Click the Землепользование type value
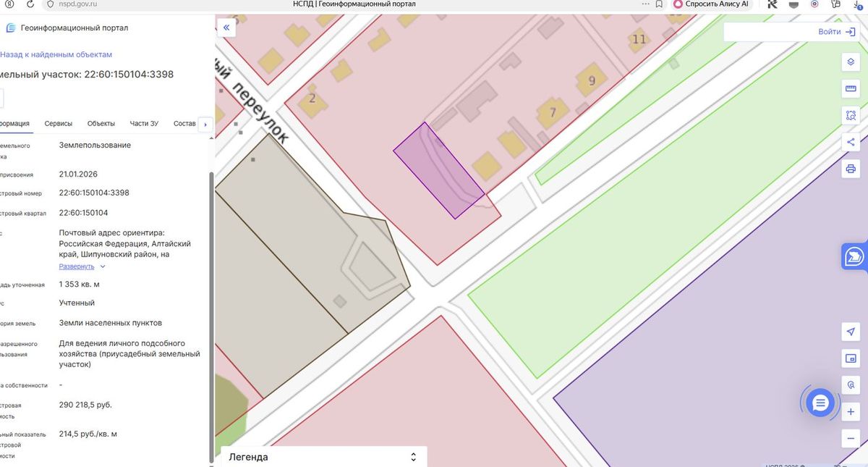 (95, 145)
